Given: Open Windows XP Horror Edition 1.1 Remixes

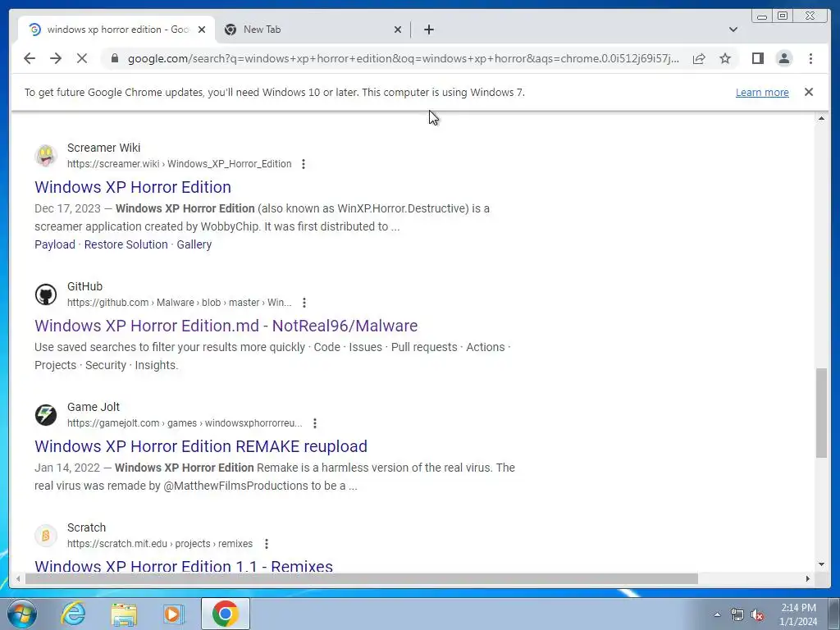Looking at the screenshot, I should (x=184, y=566).
